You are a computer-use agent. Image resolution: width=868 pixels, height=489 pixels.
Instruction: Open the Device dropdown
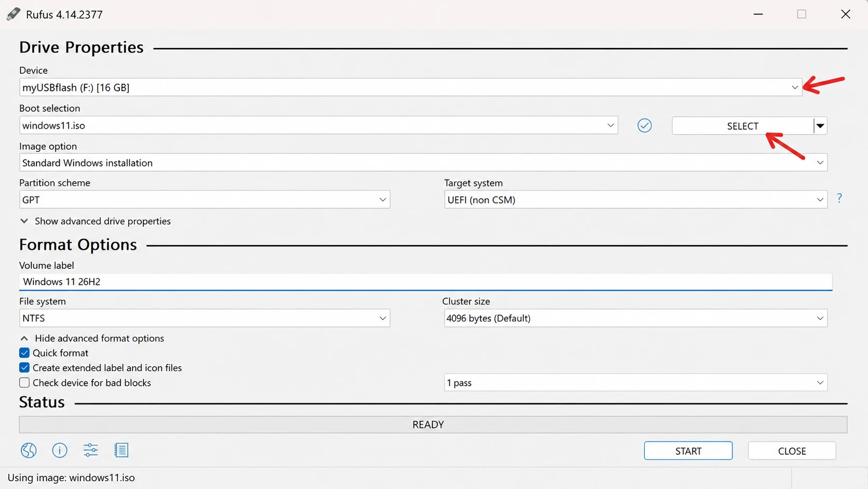click(x=411, y=87)
